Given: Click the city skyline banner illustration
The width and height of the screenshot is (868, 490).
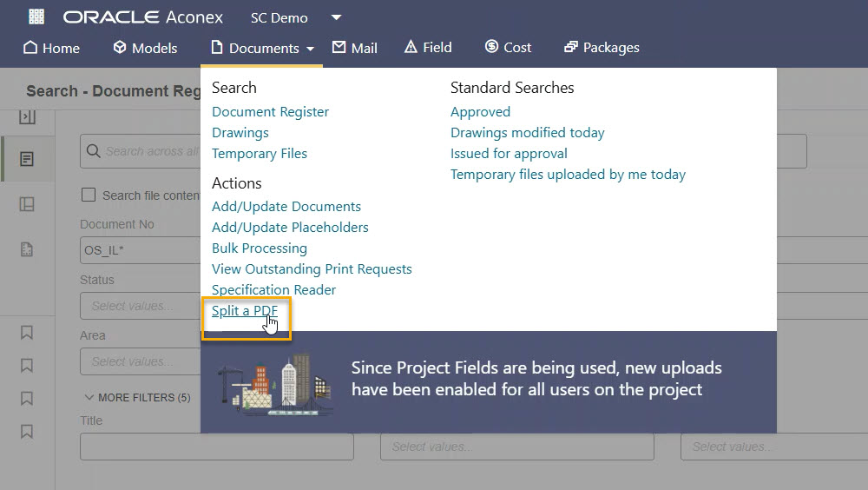Looking at the screenshot, I should coord(275,384).
